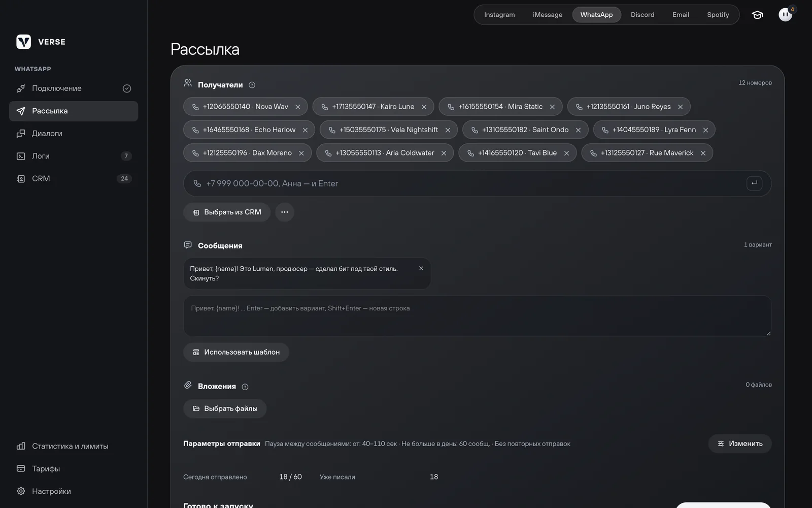The width and height of the screenshot is (812, 508).
Task: Switch to the Instagram tab
Action: click(x=499, y=15)
